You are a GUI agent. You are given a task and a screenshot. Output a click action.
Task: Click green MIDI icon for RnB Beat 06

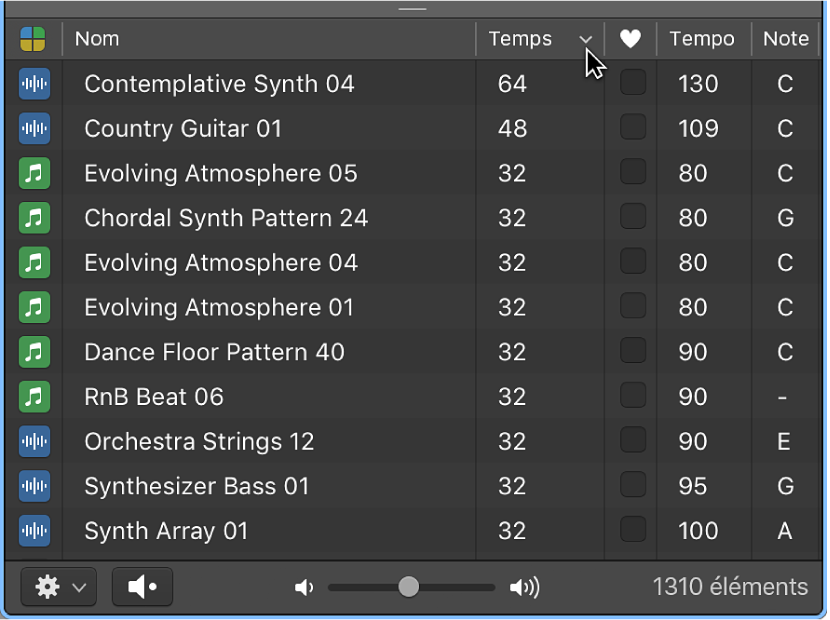34,397
